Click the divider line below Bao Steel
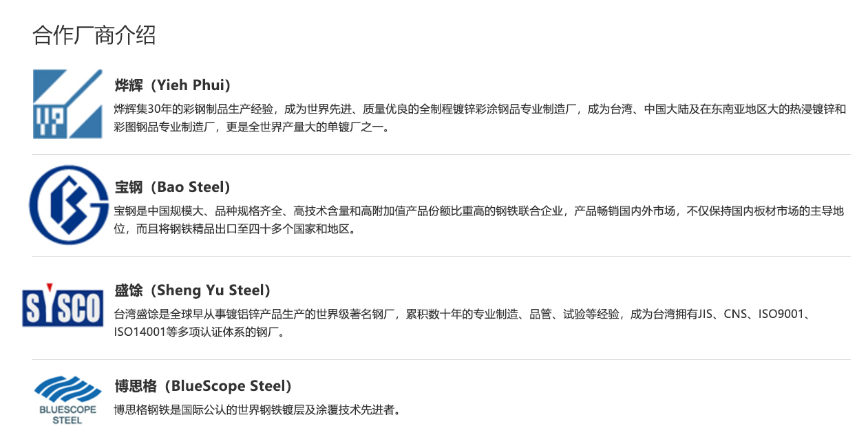 (441, 257)
